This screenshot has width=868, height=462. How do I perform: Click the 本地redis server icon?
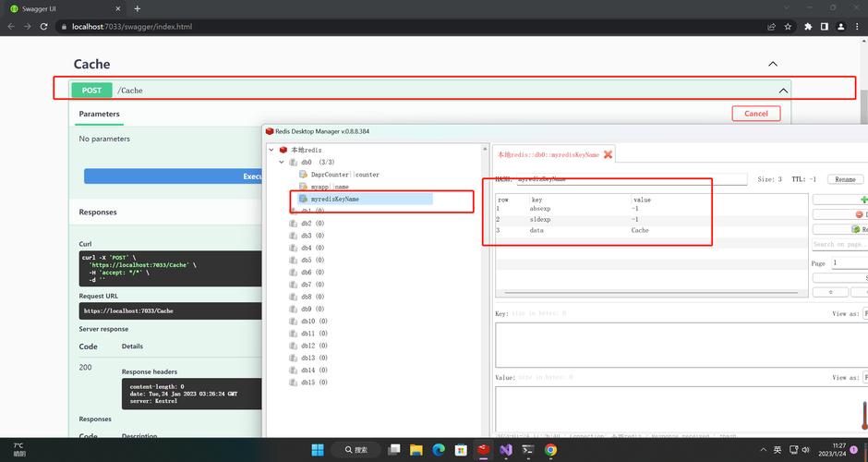(x=283, y=150)
